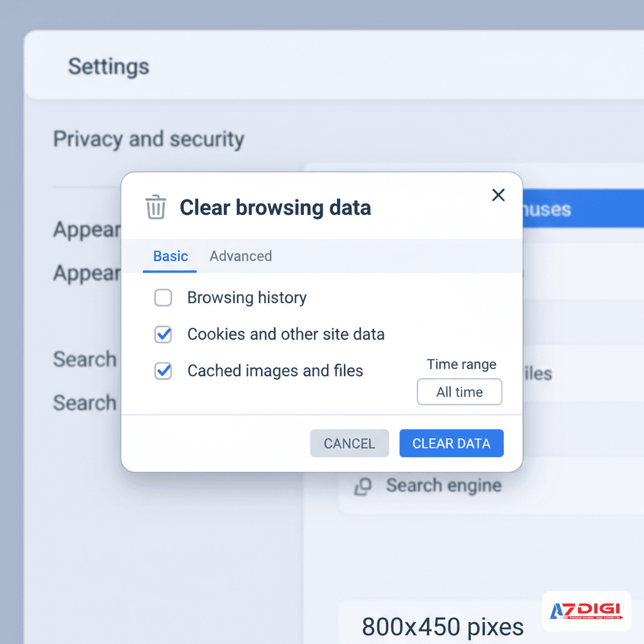Disable Cached images and files
Screen dimensions: 644x644
point(163,371)
